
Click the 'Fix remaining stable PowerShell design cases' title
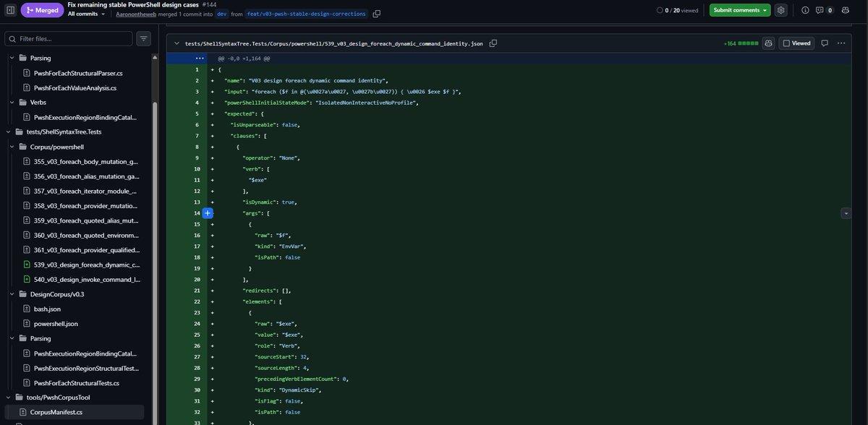pos(133,4)
